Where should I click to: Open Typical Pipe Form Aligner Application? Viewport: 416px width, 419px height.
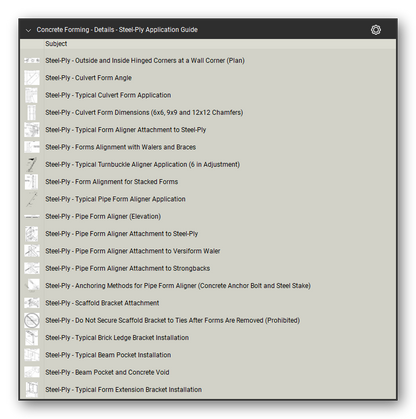point(115,199)
